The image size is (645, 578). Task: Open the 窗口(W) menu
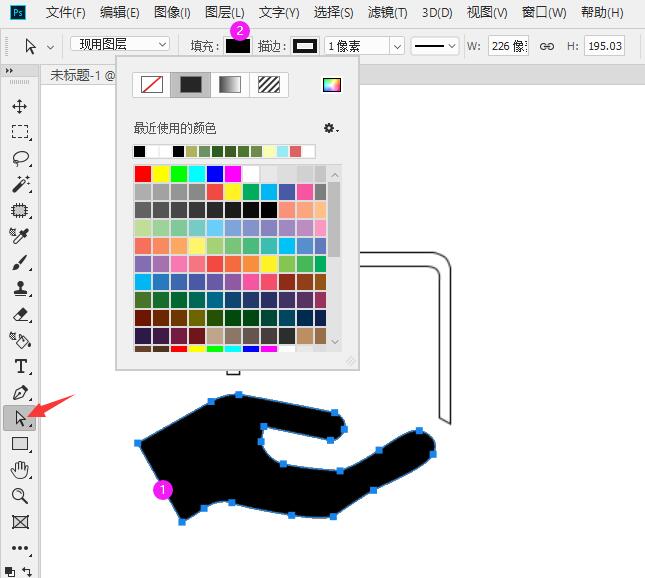tap(544, 13)
